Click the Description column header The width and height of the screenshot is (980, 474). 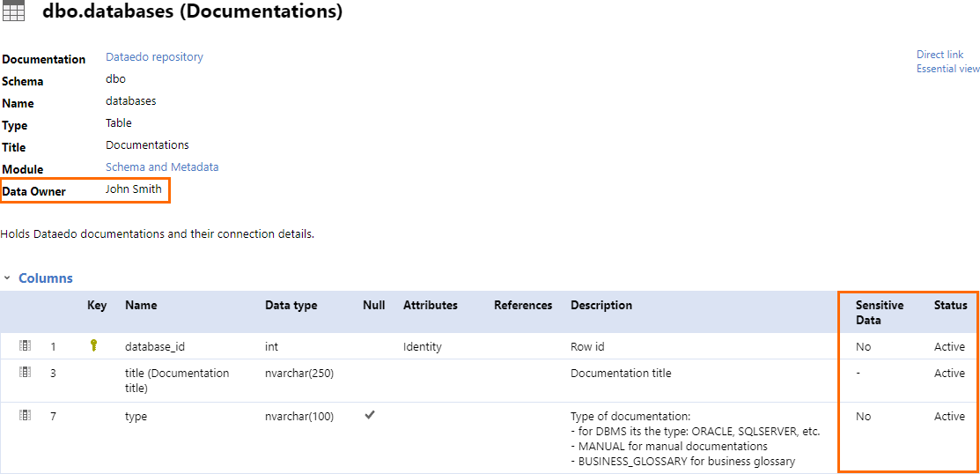601,306
